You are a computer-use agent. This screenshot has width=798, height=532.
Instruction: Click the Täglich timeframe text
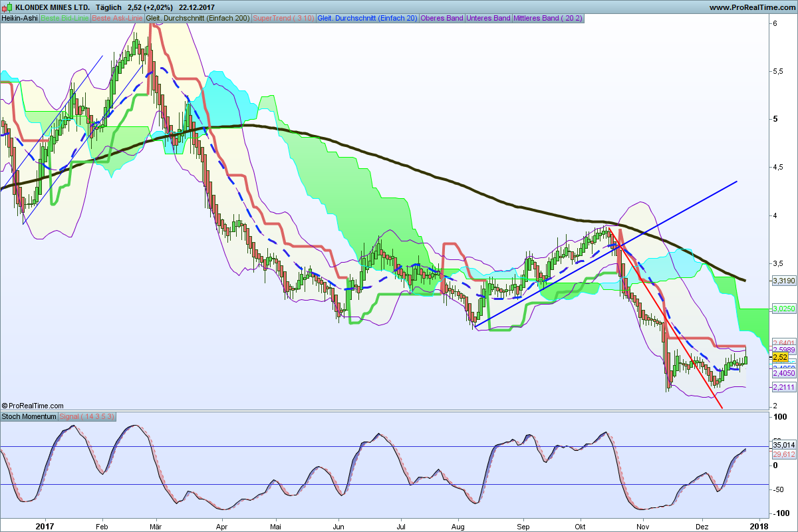coord(109,7)
